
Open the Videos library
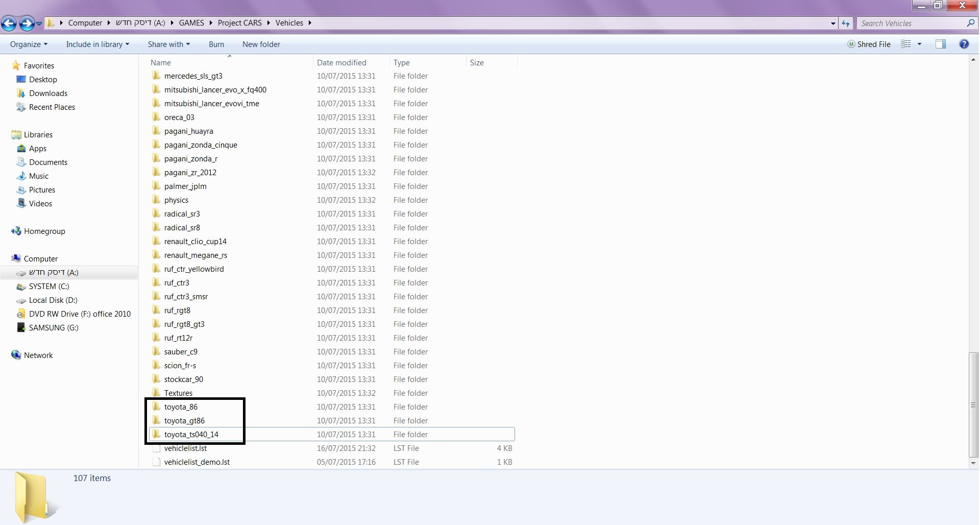click(x=40, y=203)
